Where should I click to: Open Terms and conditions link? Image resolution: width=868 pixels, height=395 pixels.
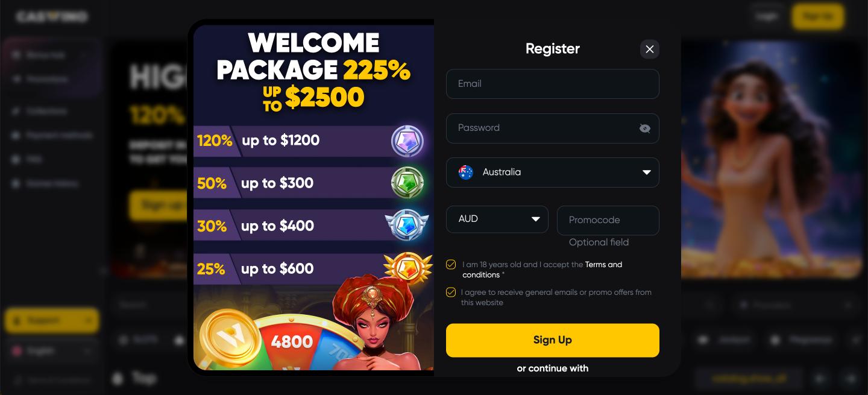[603, 265]
